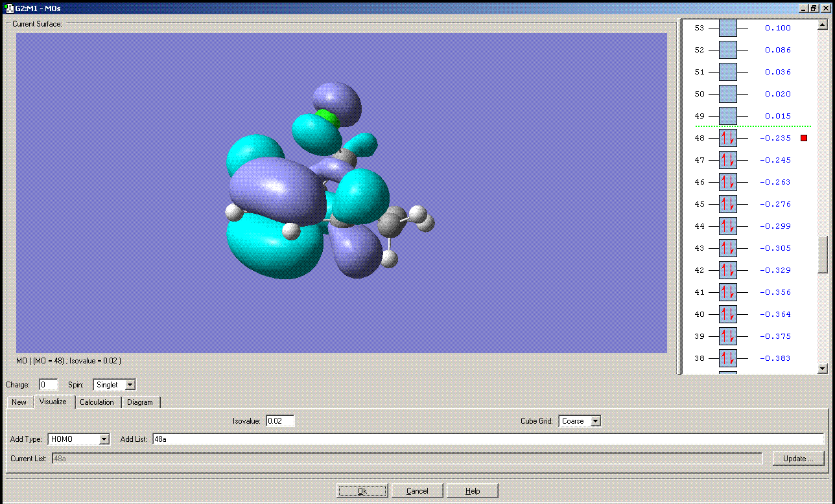
Task: Minimize the G2:M1 - MOs window
Action: [805, 8]
